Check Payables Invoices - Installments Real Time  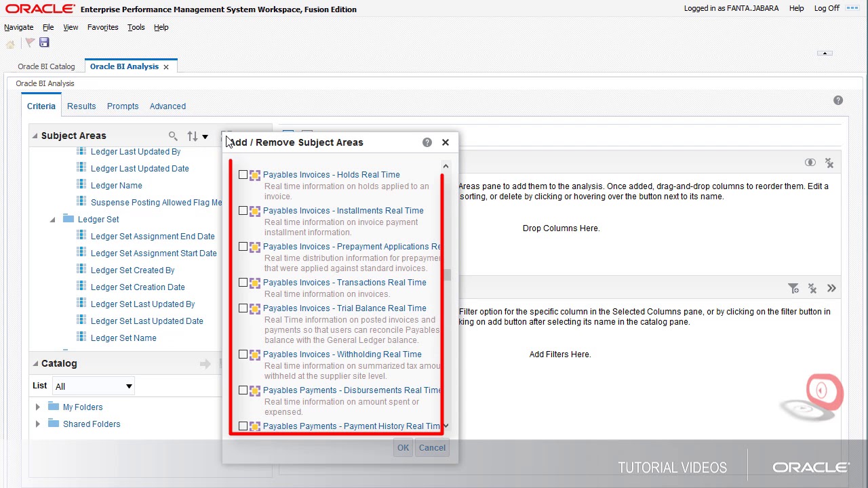point(243,211)
